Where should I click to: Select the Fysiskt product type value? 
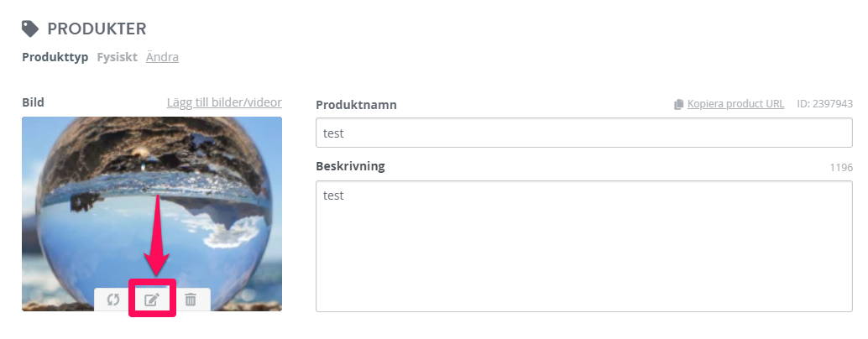pyautogui.click(x=118, y=57)
